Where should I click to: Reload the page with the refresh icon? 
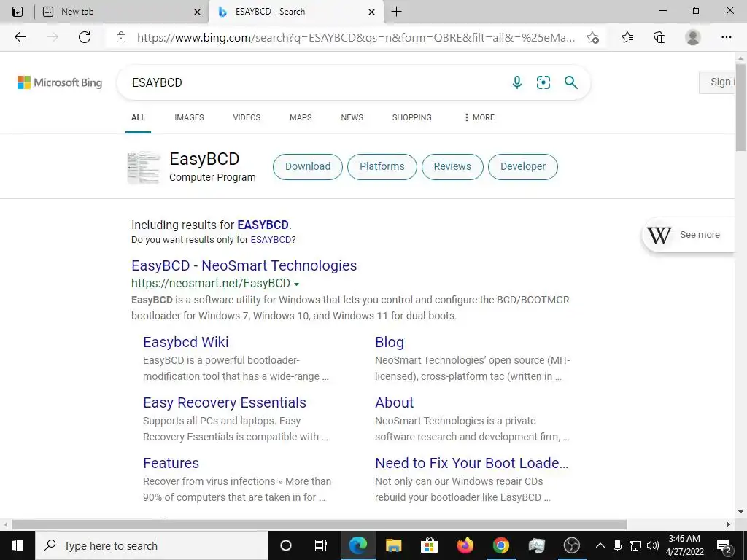pyautogui.click(x=85, y=37)
